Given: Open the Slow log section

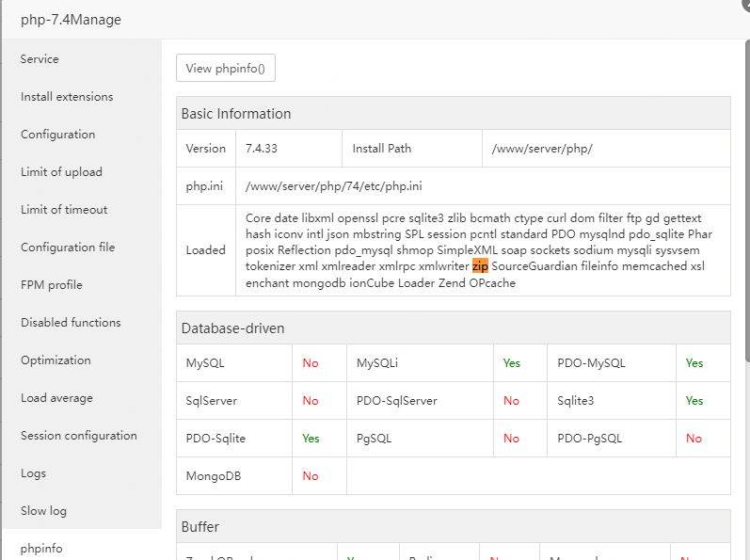Looking at the screenshot, I should (43, 511).
